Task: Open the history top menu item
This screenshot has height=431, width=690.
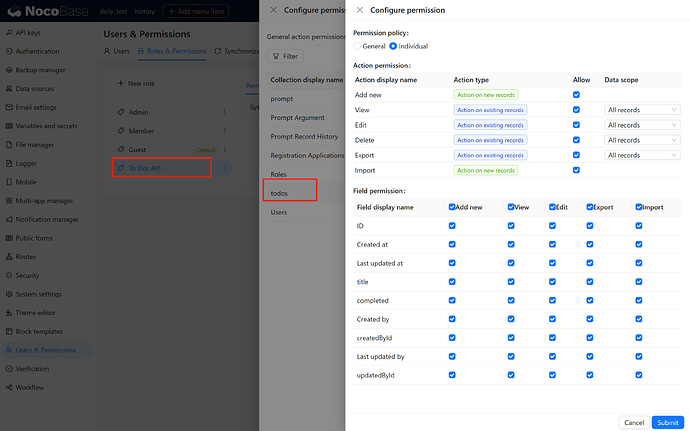Action: 145,11
